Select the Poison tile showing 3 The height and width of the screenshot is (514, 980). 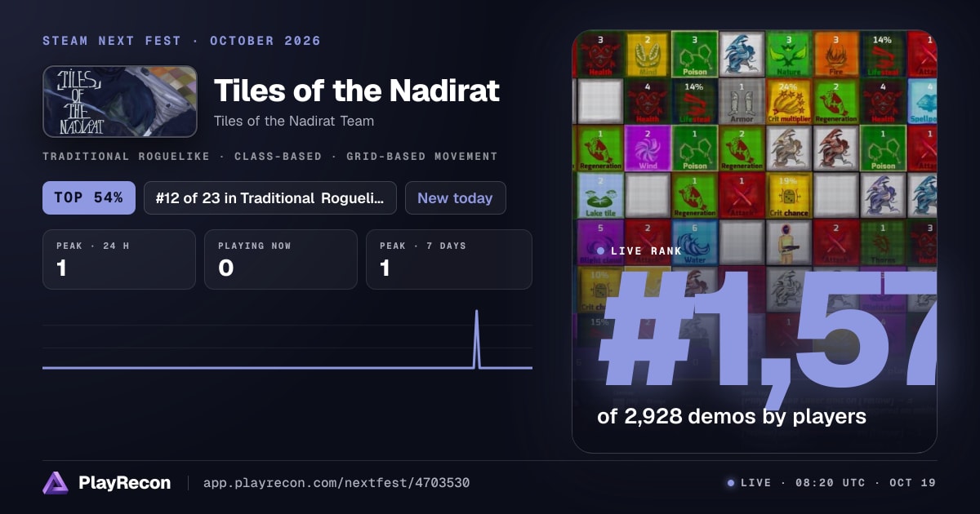click(x=694, y=54)
